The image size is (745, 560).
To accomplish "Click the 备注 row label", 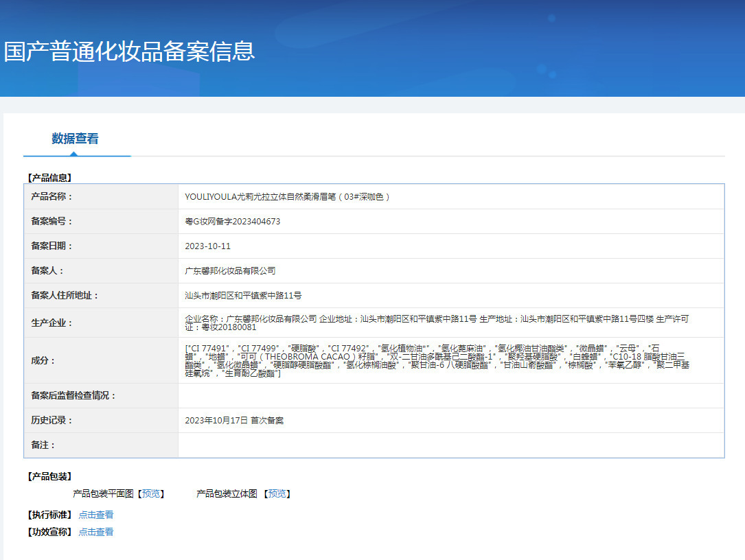I will (43, 445).
